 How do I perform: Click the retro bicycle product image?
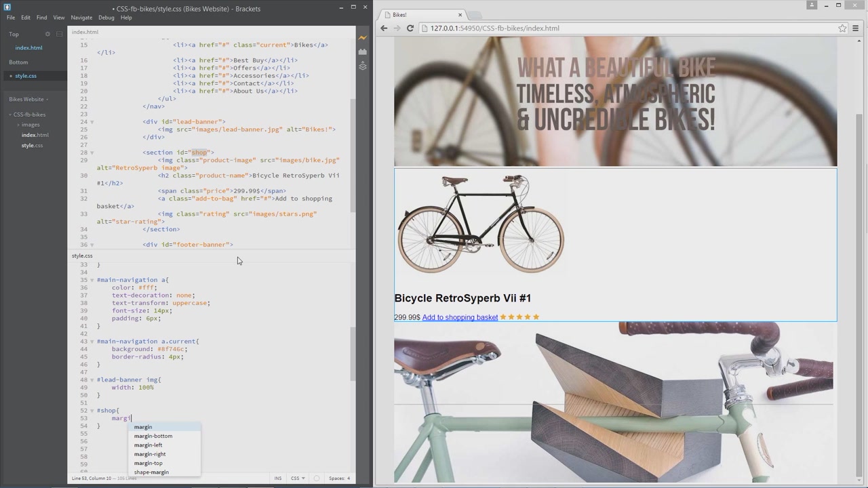480,224
